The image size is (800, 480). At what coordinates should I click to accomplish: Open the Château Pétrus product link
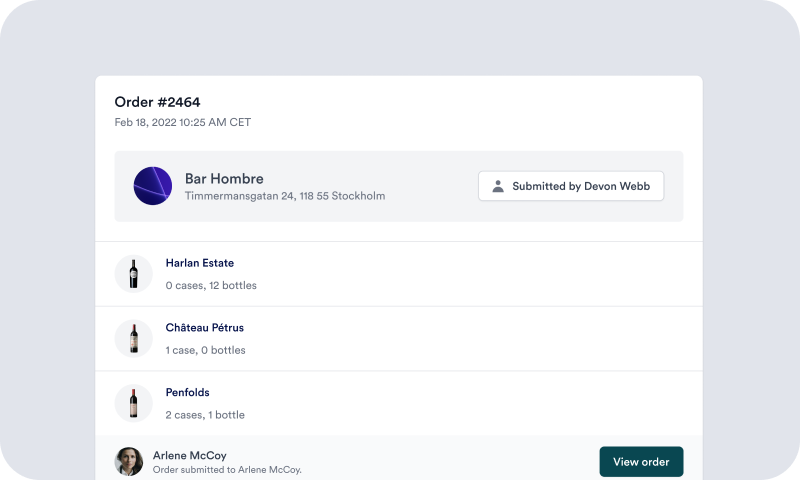205,327
